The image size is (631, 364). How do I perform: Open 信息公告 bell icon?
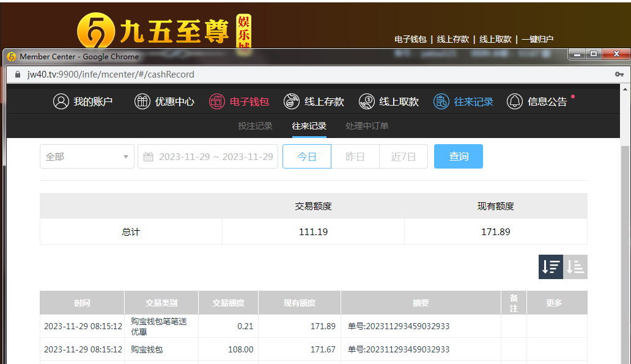coord(515,101)
